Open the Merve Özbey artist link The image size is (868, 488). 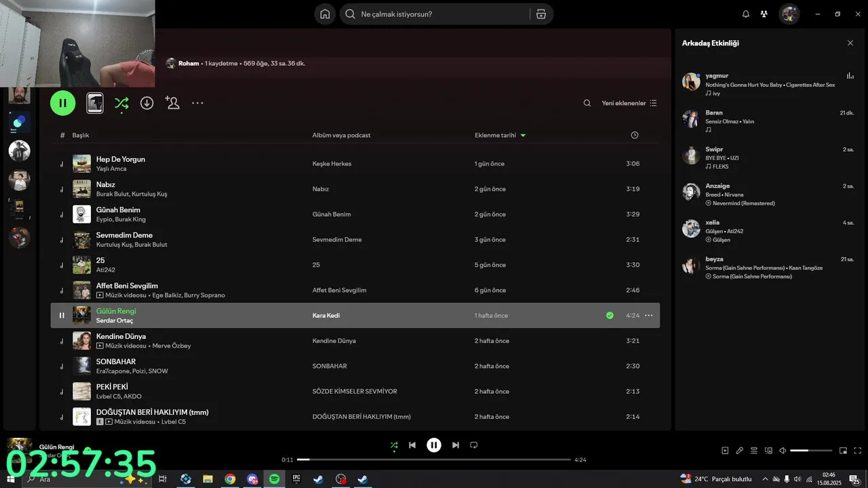point(172,346)
